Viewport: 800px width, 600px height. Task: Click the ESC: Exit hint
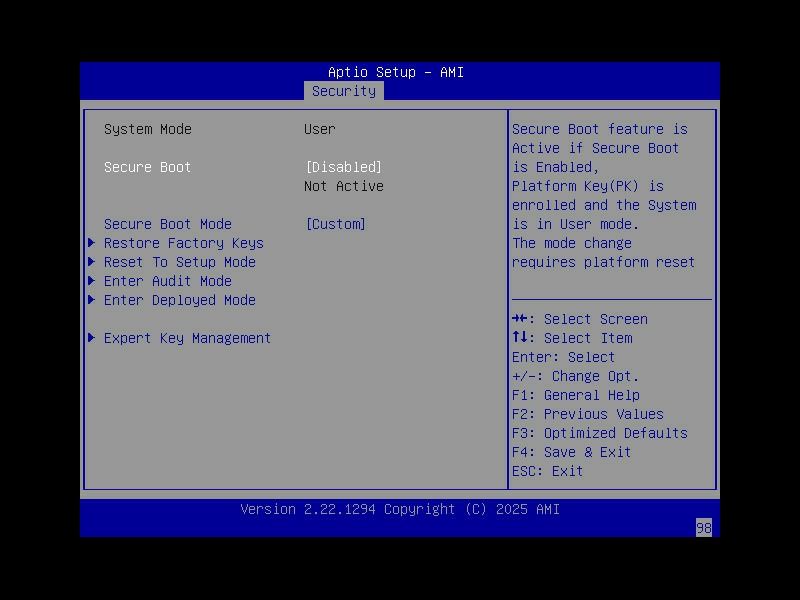pyautogui.click(x=547, y=471)
